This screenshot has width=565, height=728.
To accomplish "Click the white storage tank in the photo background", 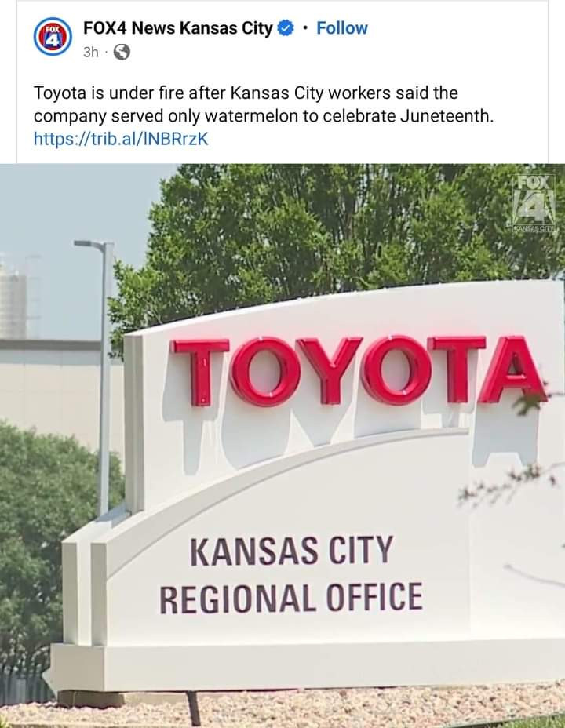I will pyautogui.click(x=13, y=297).
